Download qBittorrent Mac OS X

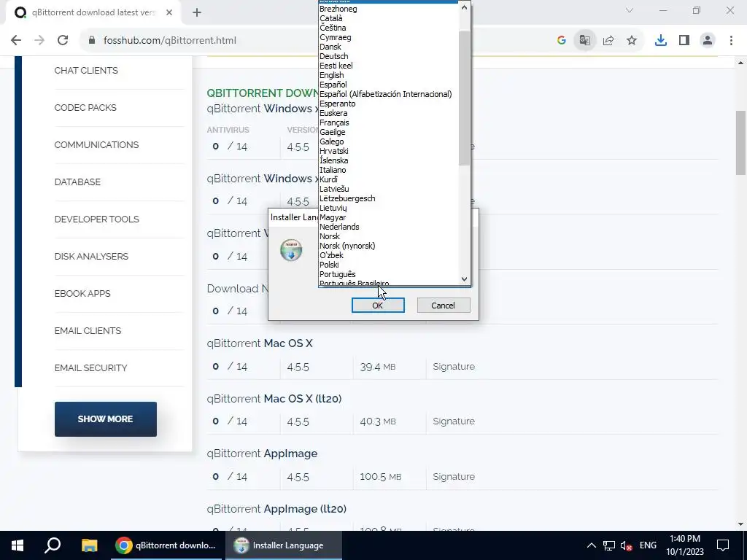coord(260,343)
